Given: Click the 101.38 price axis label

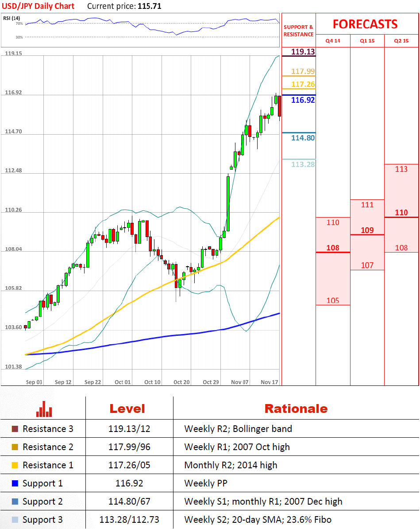Looking at the screenshot, I should (x=13, y=367).
